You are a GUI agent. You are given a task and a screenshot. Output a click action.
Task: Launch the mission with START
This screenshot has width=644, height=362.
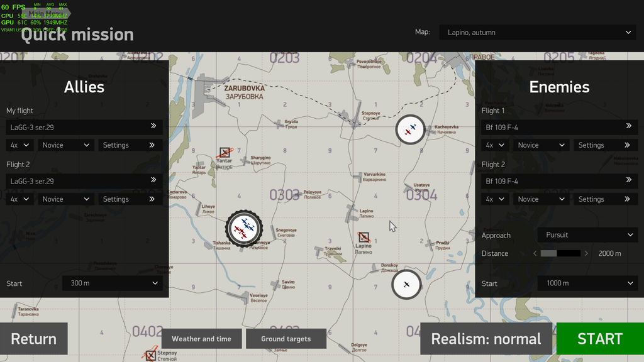[x=600, y=339]
